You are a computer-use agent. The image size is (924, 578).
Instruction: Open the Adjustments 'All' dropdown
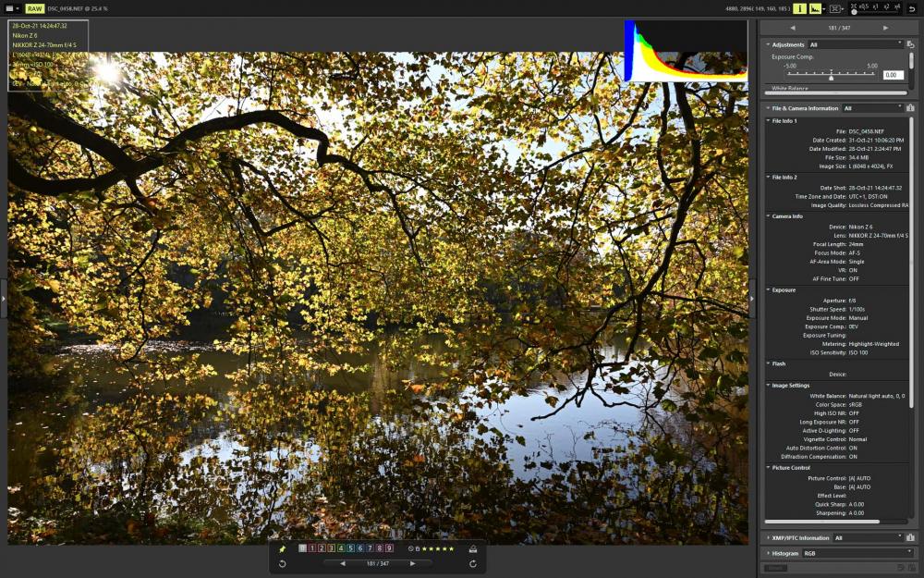click(x=856, y=44)
